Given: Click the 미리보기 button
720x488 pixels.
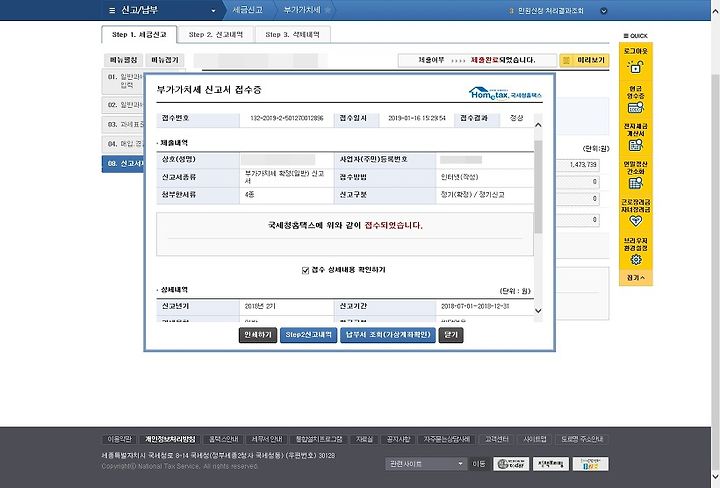Looking at the screenshot, I should click(585, 60).
